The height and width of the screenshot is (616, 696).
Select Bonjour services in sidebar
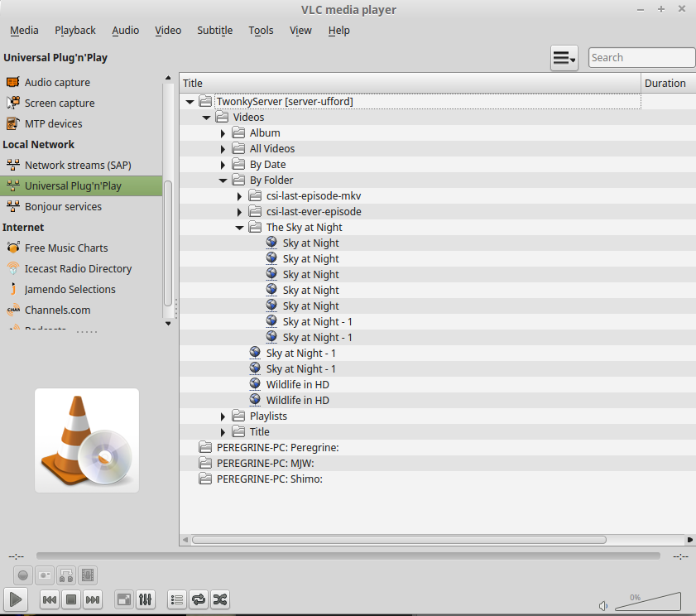(x=82, y=206)
